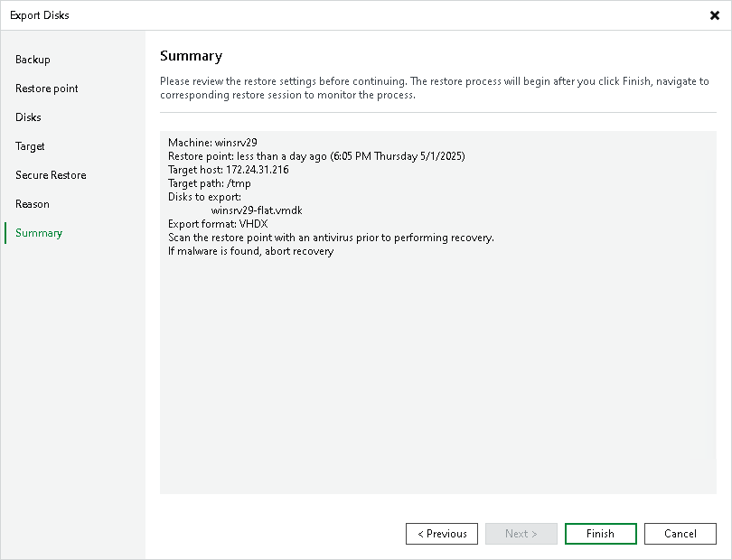Switch to the Disks step
732x560 pixels.
tap(29, 117)
